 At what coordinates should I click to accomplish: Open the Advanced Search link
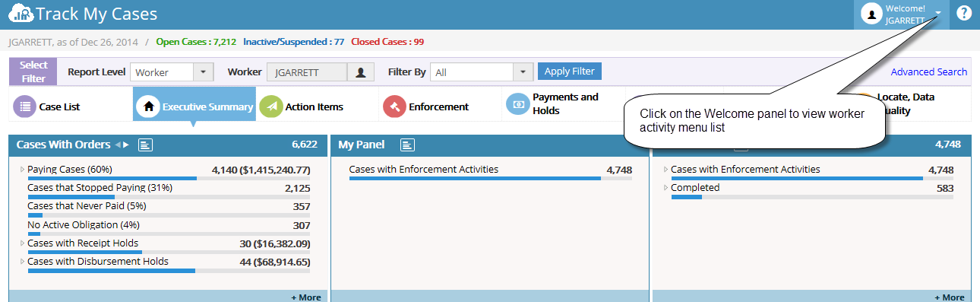tap(929, 72)
